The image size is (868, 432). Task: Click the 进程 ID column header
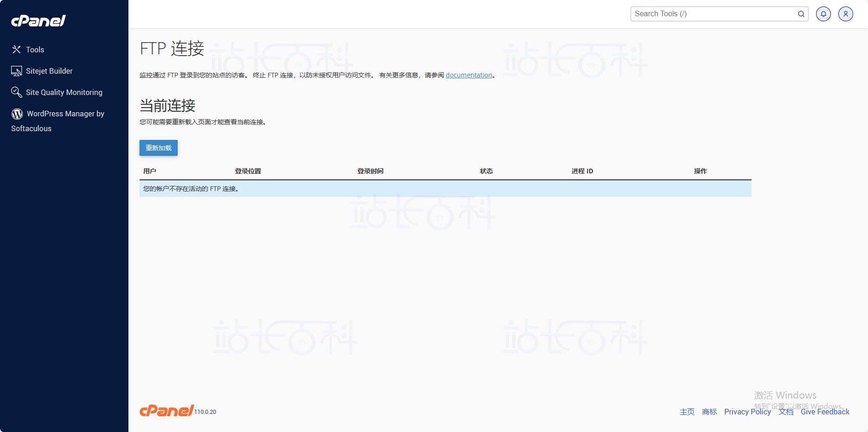coord(582,171)
